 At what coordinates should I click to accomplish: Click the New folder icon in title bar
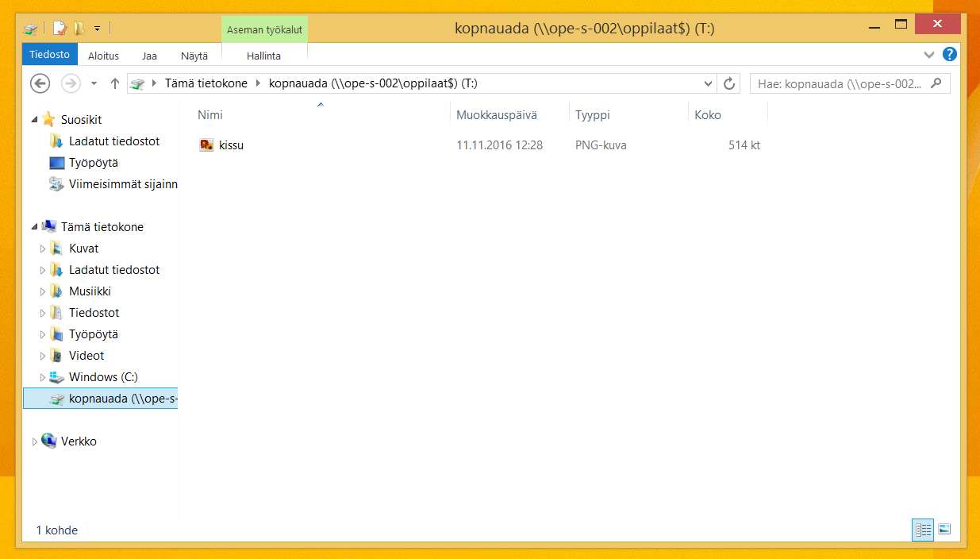(79, 29)
